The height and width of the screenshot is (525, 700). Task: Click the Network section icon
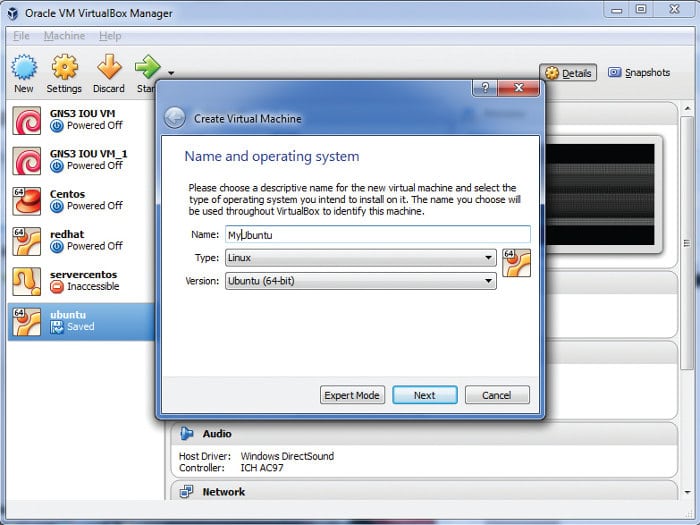point(187,492)
